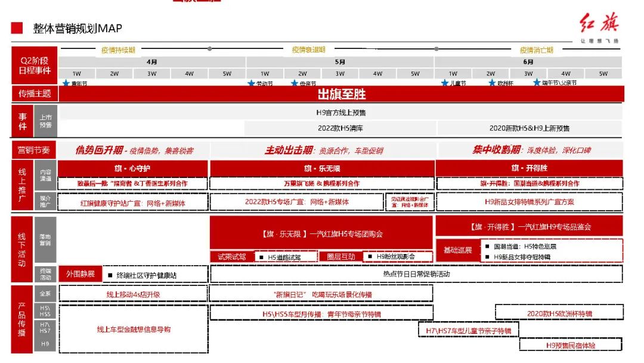Viewport: 644px width, 363px height.
Task: Click the 产品传播 section label
Action: (22, 319)
